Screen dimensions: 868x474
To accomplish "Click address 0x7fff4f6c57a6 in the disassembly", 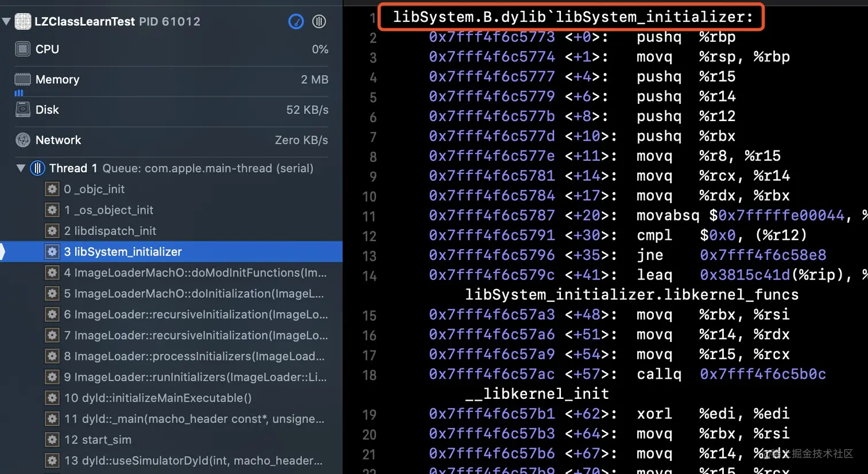I will pyautogui.click(x=492, y=335).
